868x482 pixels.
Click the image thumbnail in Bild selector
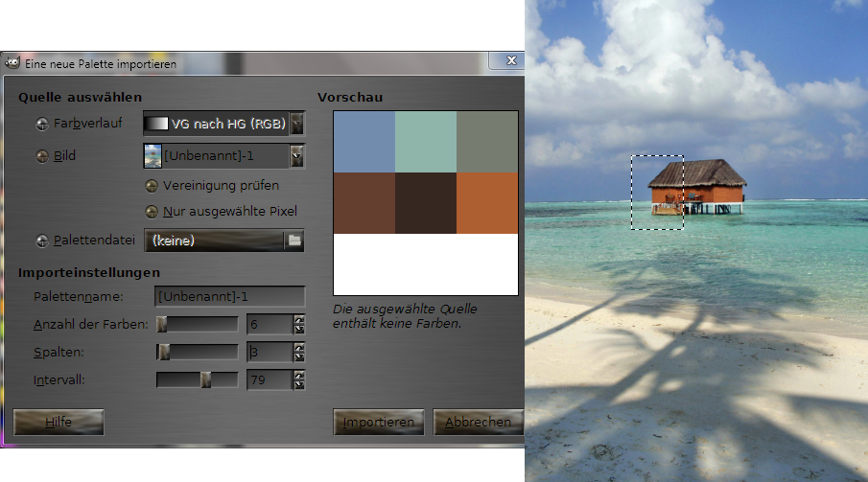coord(152,156)
